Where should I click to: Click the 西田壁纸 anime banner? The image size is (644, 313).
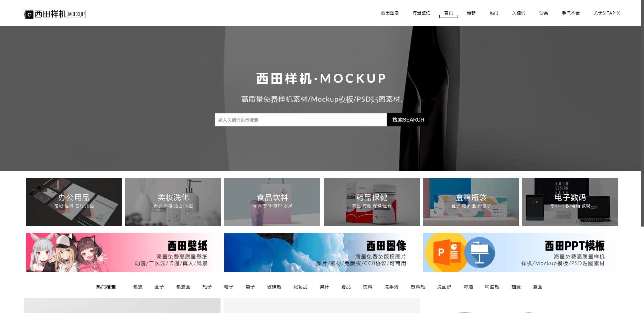coord(123,252)
